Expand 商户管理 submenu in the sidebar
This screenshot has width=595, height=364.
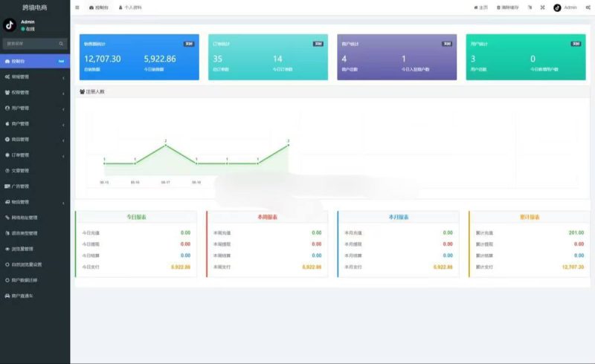click(35, 123)
